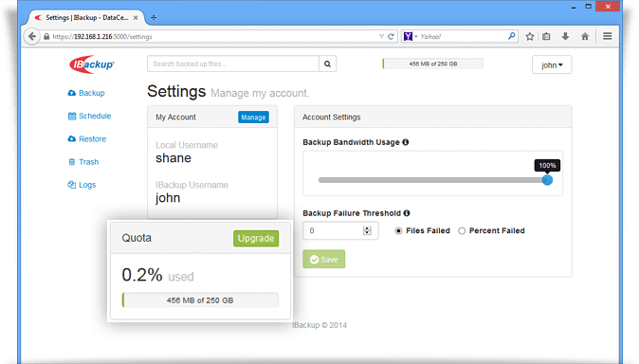Open the downloads arrow icon

(x=565, y=36)
